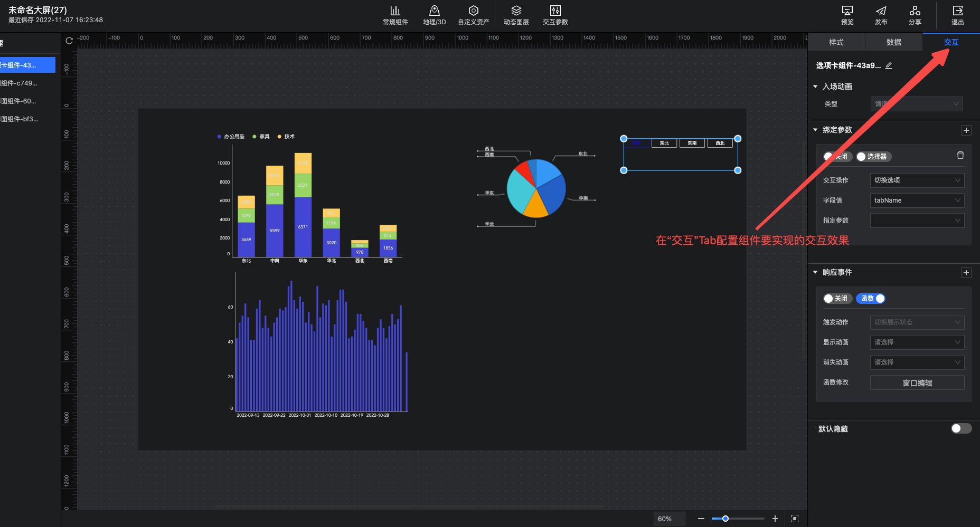Select the 东北 tab on canvas
Image resolution: width=980 pixels, height=527 pixels.
tap(664, 143)
